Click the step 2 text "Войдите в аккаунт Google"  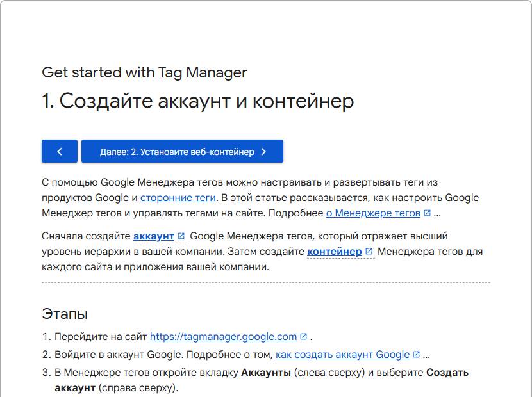click(x=119, y=355)
